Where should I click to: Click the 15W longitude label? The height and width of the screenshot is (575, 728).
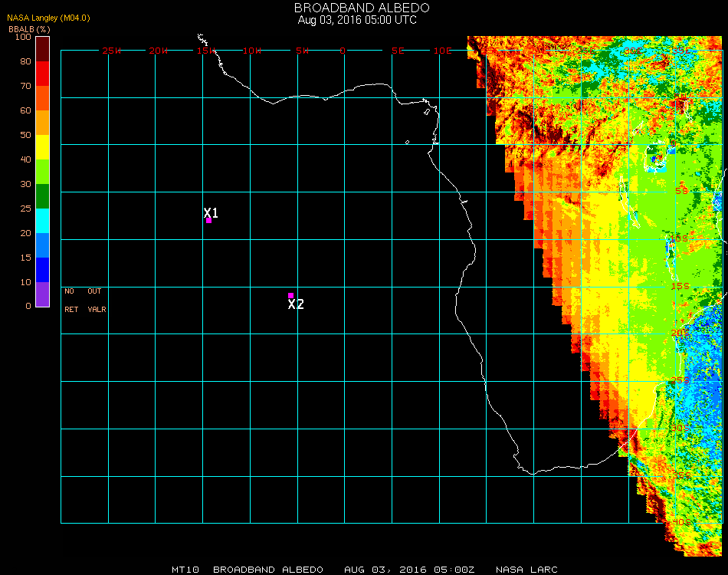click(x=205, y=51)
